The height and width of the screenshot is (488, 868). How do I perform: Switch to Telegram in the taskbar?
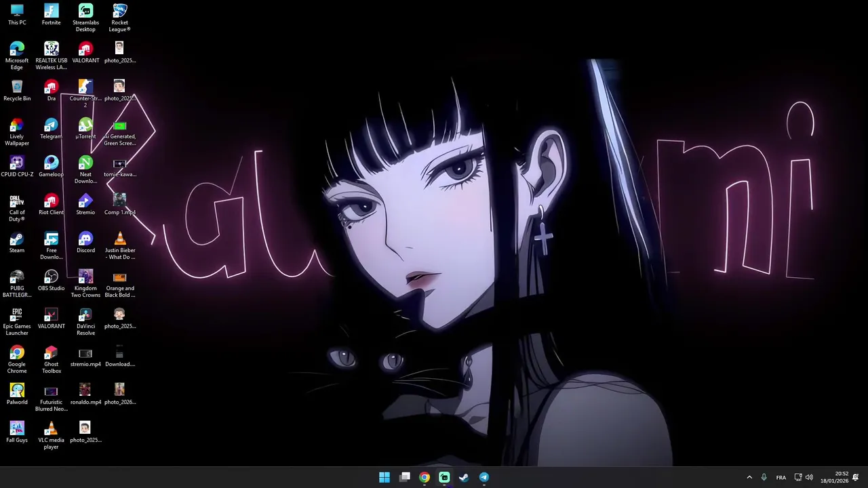[484, 477]
